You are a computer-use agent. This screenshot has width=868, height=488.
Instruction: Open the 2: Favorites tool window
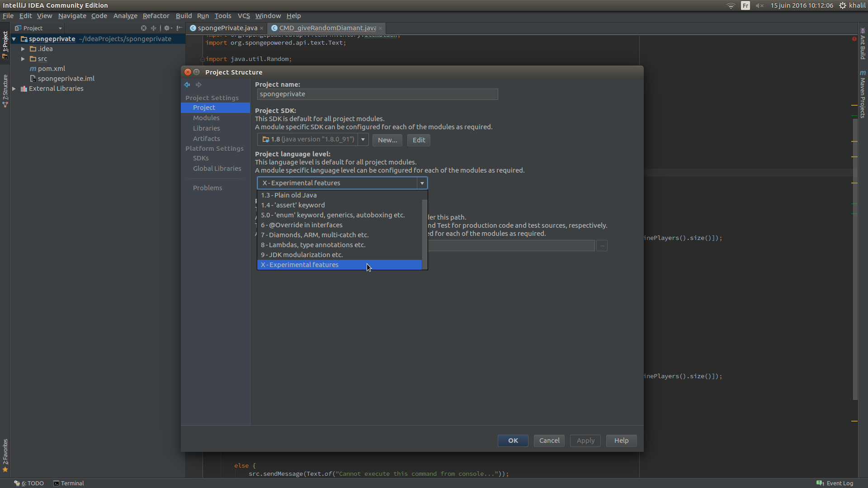point(5,455)
